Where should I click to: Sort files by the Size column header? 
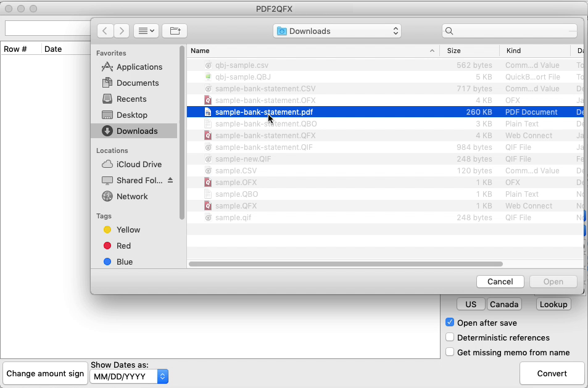(x=453, y=51)
